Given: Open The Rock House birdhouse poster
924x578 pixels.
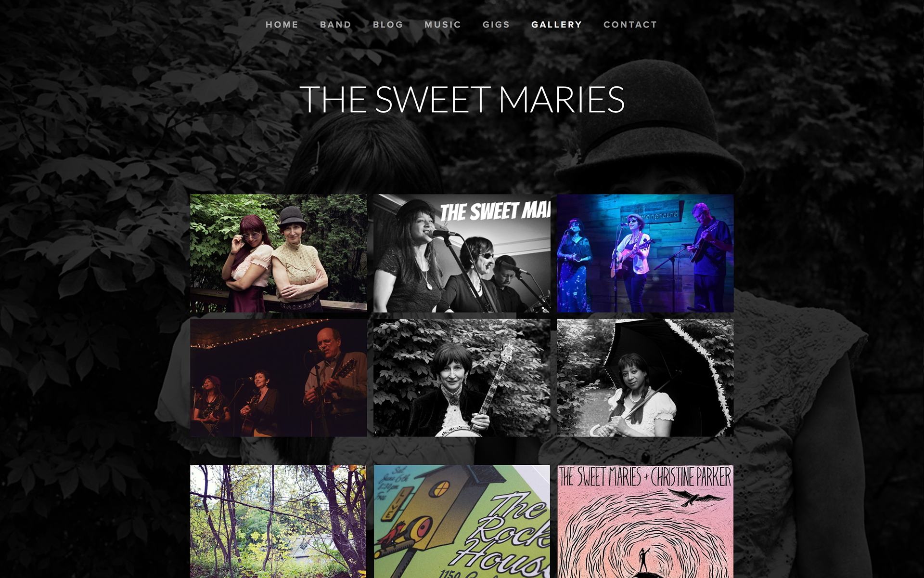Looking at the screenshot, I should pyautogui.click(x=462, y=522).
